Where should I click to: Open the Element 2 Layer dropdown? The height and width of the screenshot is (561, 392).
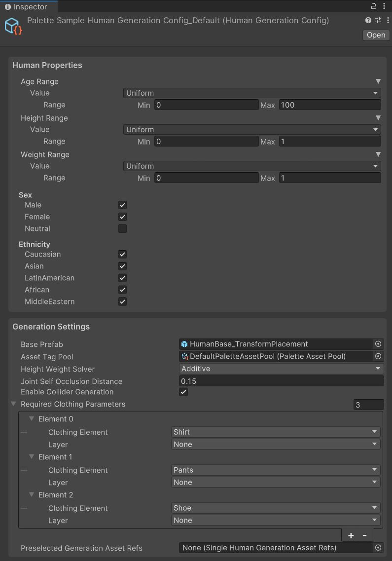[x=276, y=520]
